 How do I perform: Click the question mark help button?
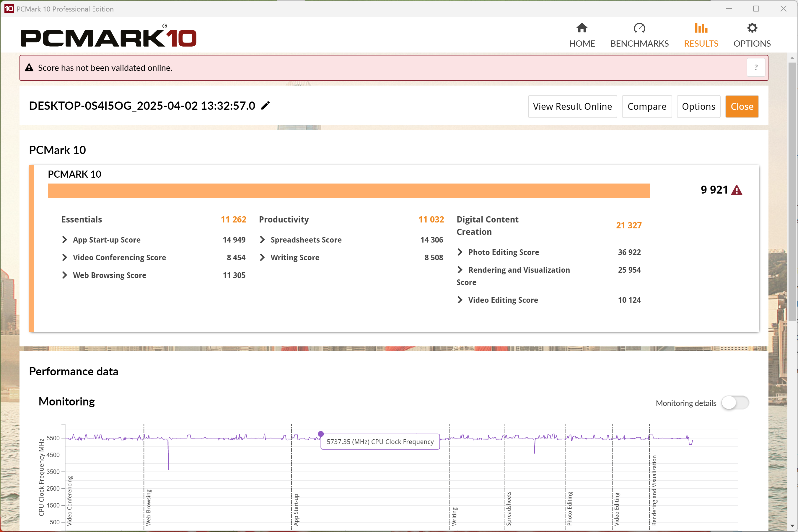pos(756,68)
